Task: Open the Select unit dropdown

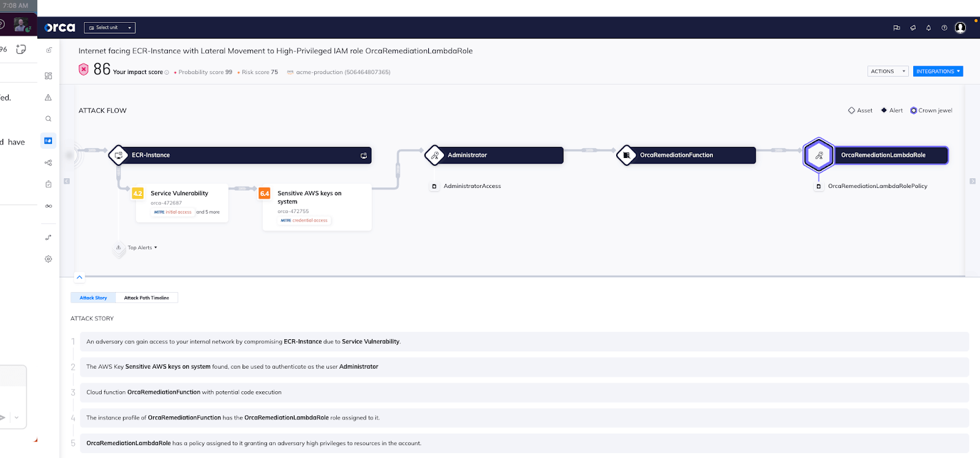Action: pos(110,28)
